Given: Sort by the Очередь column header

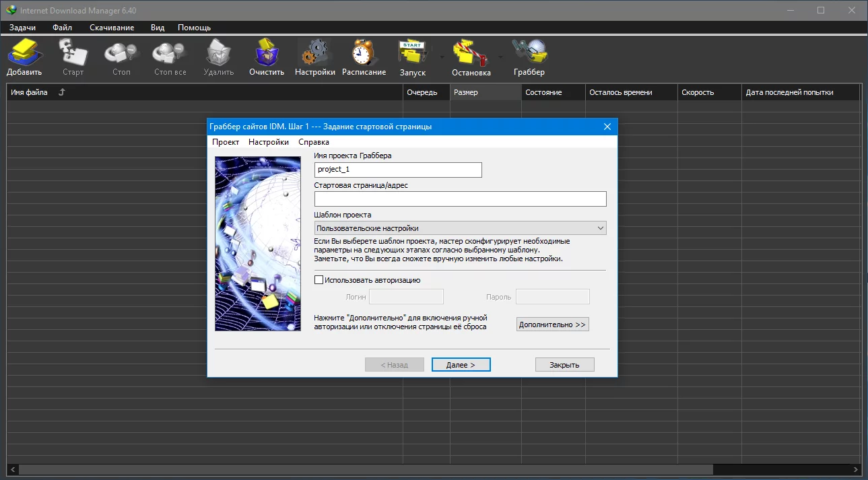Looking at the screenshot, I should 426,92.
